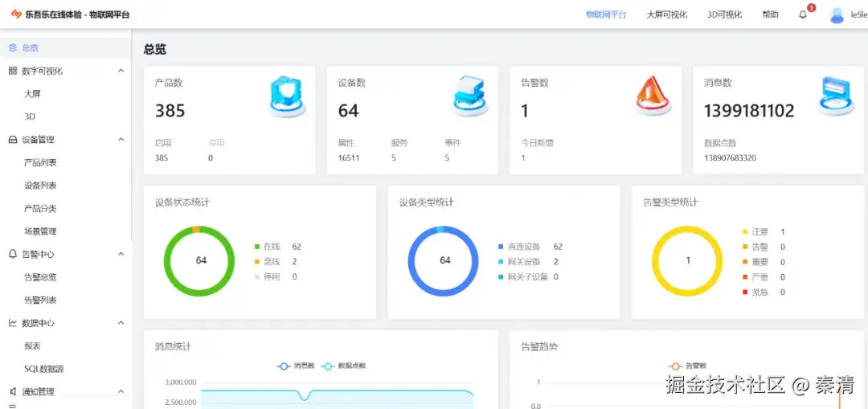Click the 通知管理 speaker icon
The image size is (868, 409).
[13, 391]
